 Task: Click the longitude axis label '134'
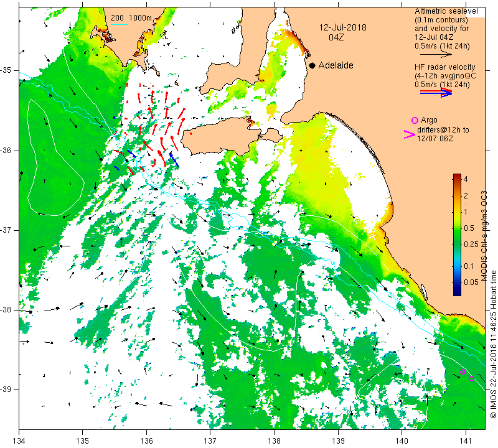tap(19, 441)
